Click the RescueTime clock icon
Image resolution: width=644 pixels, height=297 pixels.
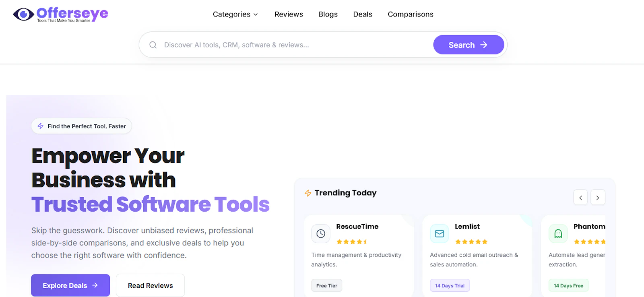(321, 233)
